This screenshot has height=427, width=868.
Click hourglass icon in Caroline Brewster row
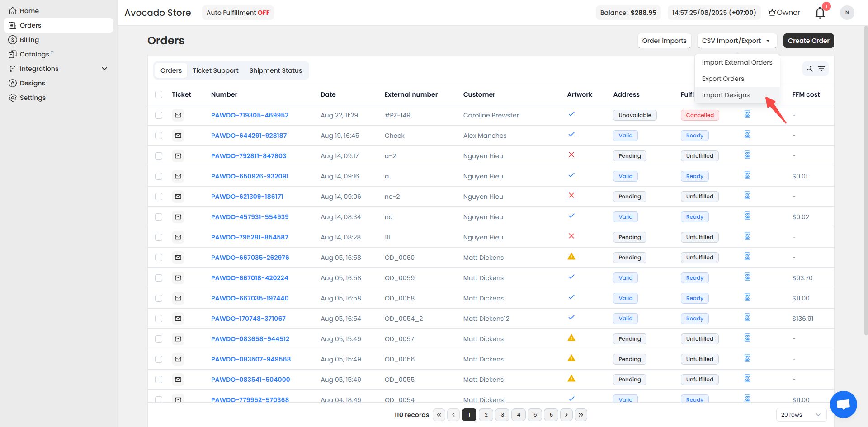[747, 114]
